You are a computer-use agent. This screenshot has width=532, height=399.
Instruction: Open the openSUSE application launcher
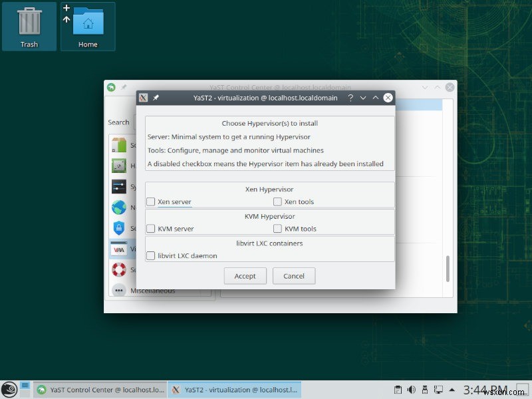[x=9, y=390]
